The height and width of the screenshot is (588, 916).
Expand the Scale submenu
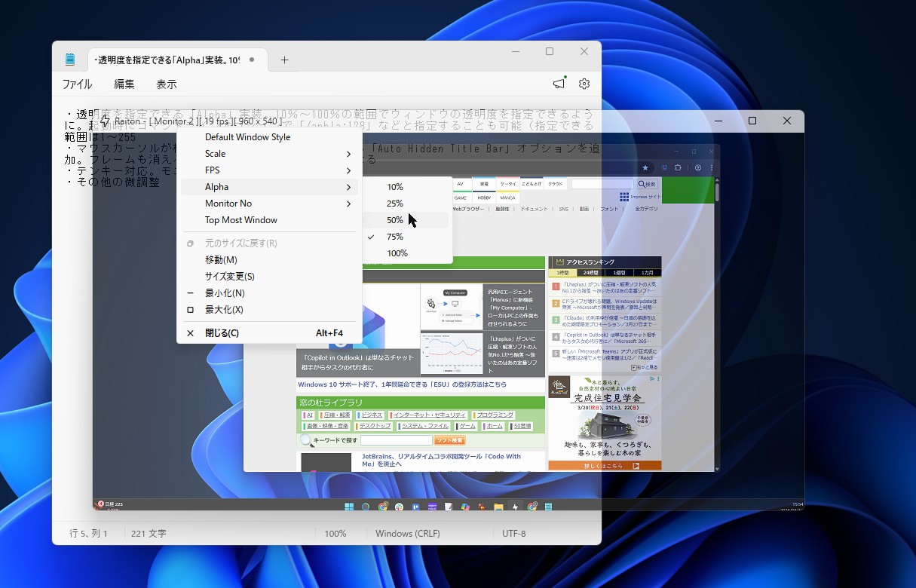tap(215, 153)
